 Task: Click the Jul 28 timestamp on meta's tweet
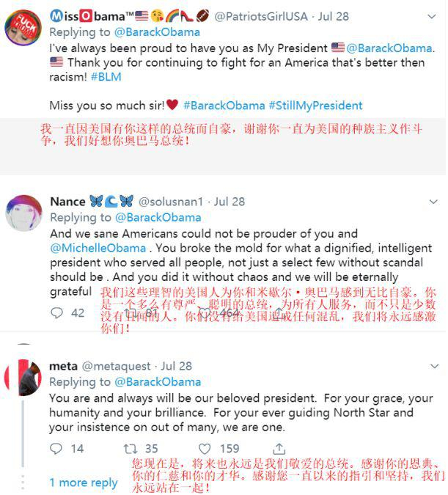[x=176, y=366]
